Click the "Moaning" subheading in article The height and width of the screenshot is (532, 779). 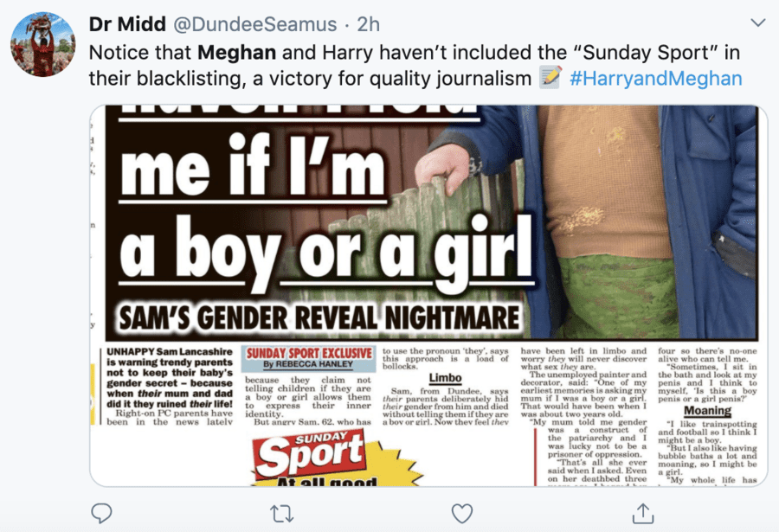coord(707,411)
